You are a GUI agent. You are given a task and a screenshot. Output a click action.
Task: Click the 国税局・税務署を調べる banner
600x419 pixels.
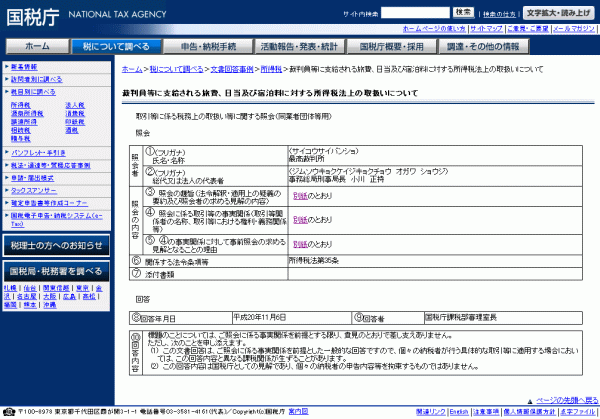(x=56, y=271)
